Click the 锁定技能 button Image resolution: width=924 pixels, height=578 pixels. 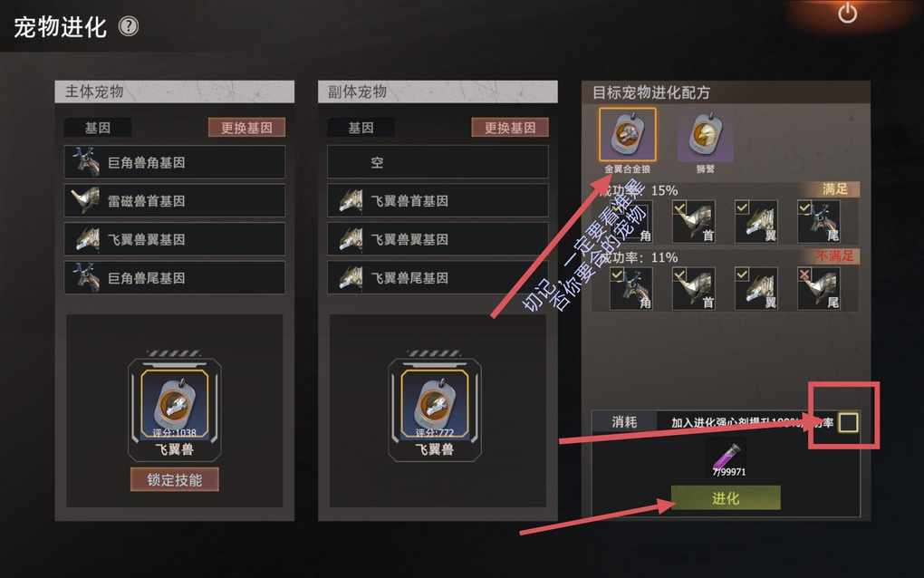pyautogui.click(x=175, y=479)
